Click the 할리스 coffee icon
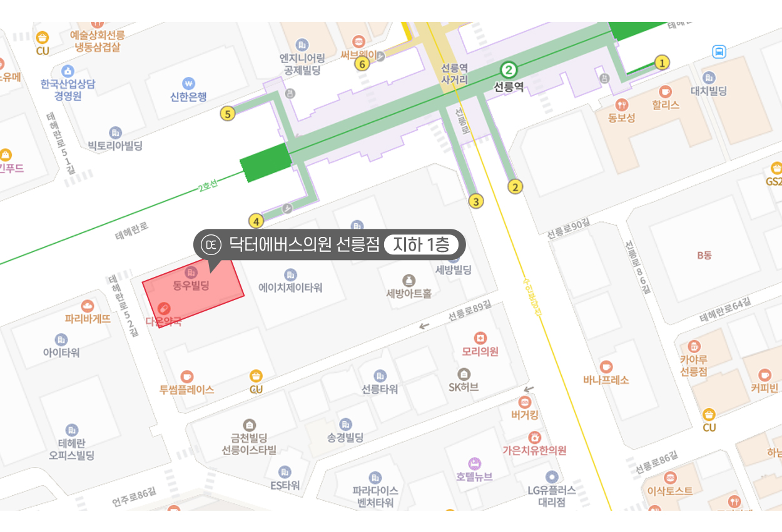Viewport: 782px width, 532px height. click(665, 91)
